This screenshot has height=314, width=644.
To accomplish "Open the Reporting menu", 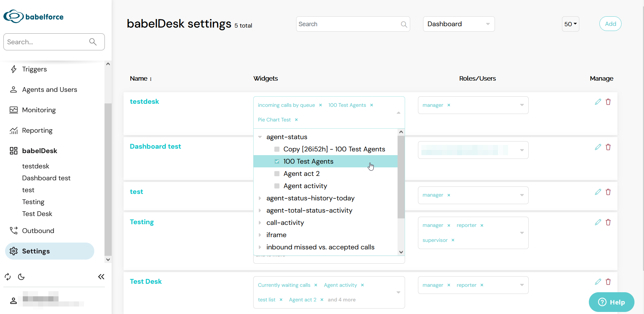I will tap(37, 130).
